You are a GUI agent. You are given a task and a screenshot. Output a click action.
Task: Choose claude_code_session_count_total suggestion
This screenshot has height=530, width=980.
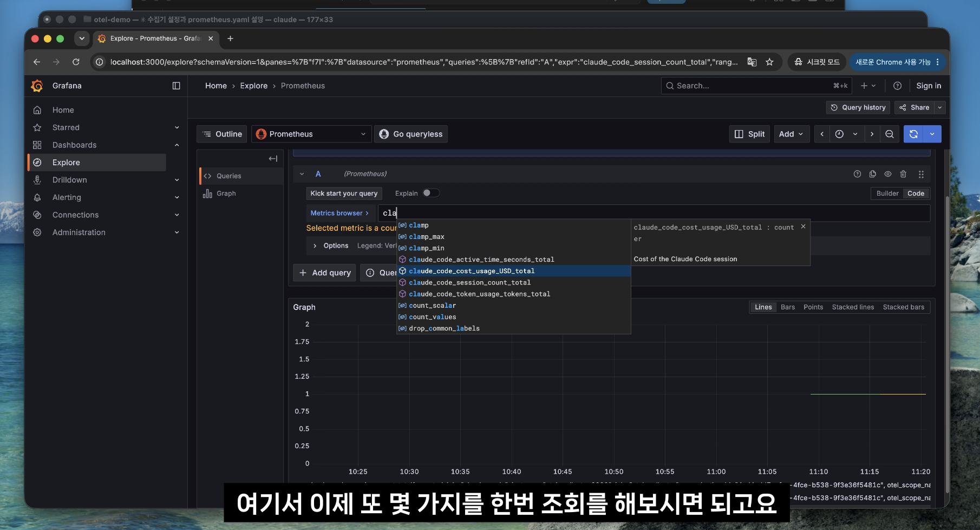pyautogui.click(x=514, y=282)
